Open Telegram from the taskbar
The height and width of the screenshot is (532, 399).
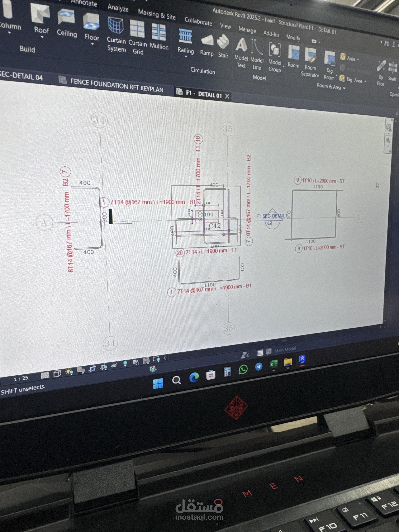click(258, 367)
